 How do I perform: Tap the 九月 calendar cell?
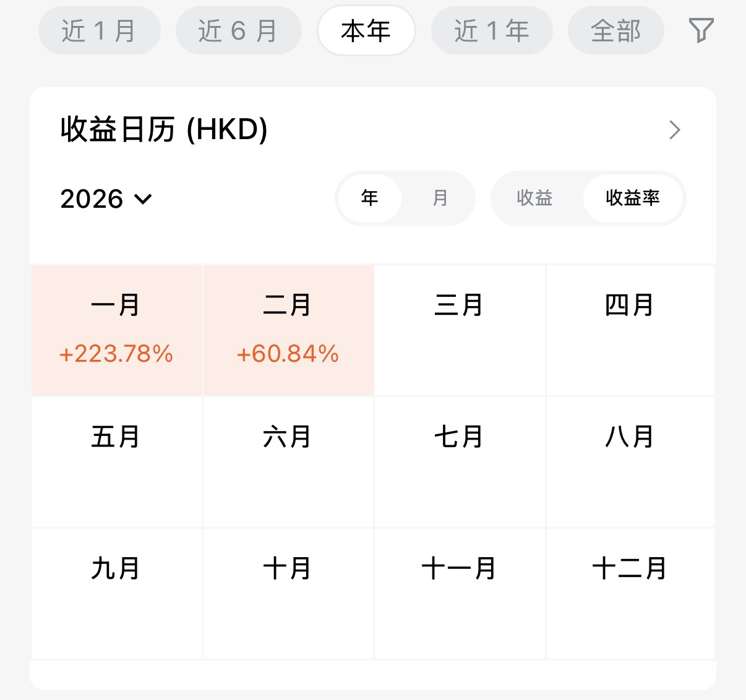click(116, 593)
